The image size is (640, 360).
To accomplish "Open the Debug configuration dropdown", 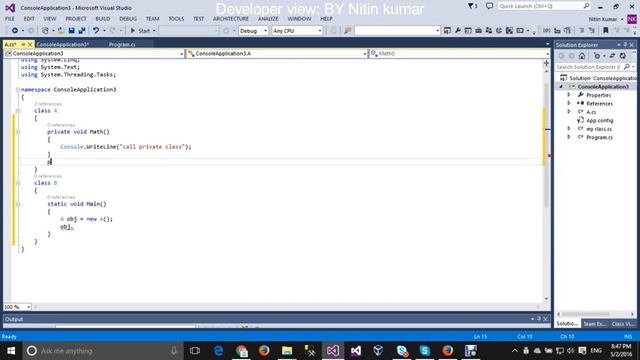I will click(253, 31).
